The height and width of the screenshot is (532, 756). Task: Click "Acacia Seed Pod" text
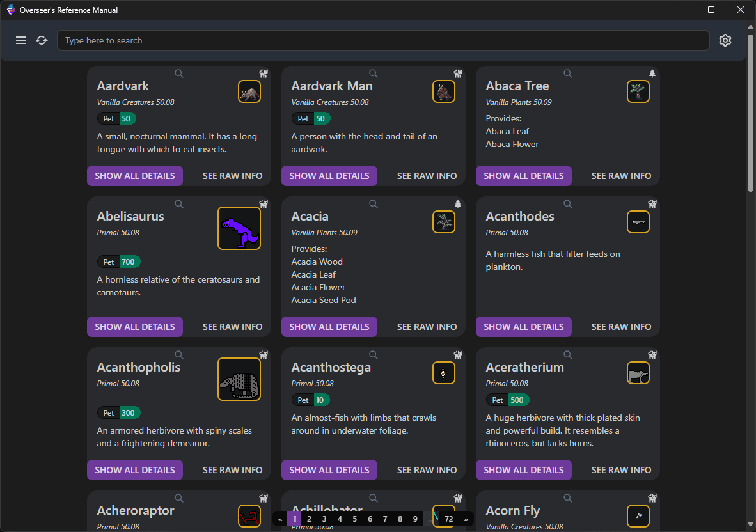point(324,300)
